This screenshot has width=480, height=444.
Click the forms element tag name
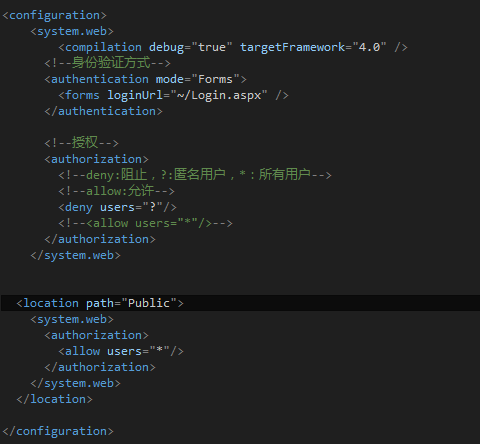(82, 95)
